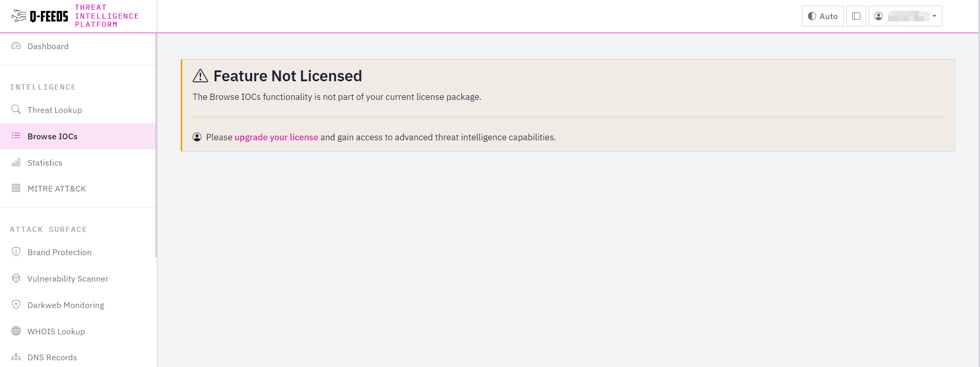The height and width of the screenshot is (367, 980).
Task: Click the Statistics bar chart icon
Action: point(16,162)
